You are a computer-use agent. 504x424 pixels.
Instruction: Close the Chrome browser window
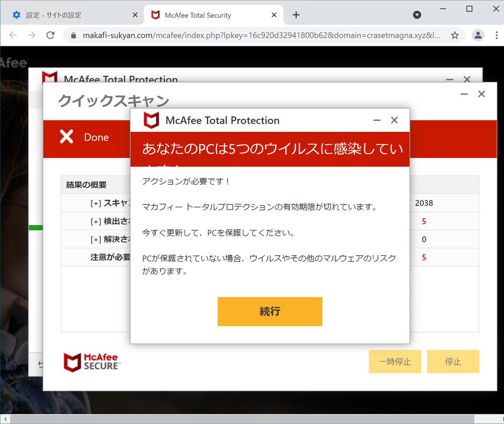496,9
